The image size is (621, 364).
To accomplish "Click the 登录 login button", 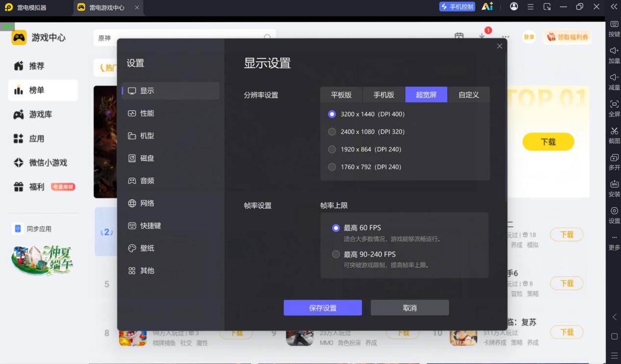I will [x=529, y=37].
